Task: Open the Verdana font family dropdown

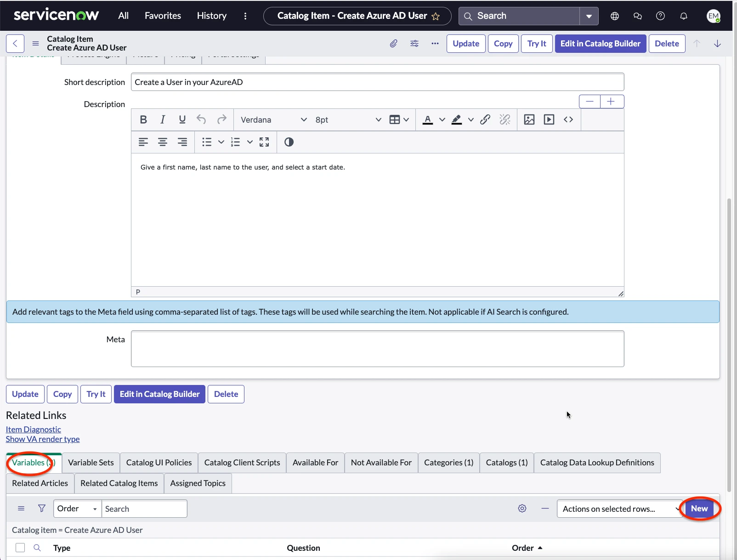Action: (273, 120)
